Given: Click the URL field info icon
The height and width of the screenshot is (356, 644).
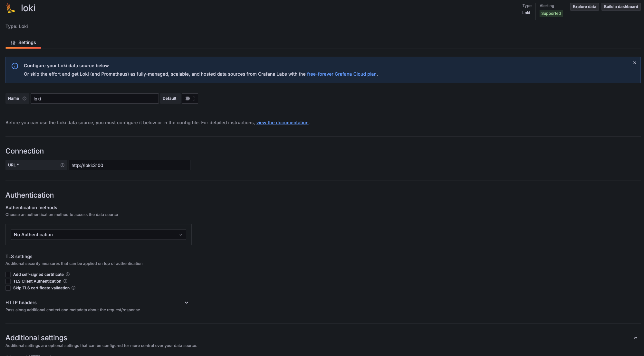Looking at the screenshot, I should coord(62,165).
